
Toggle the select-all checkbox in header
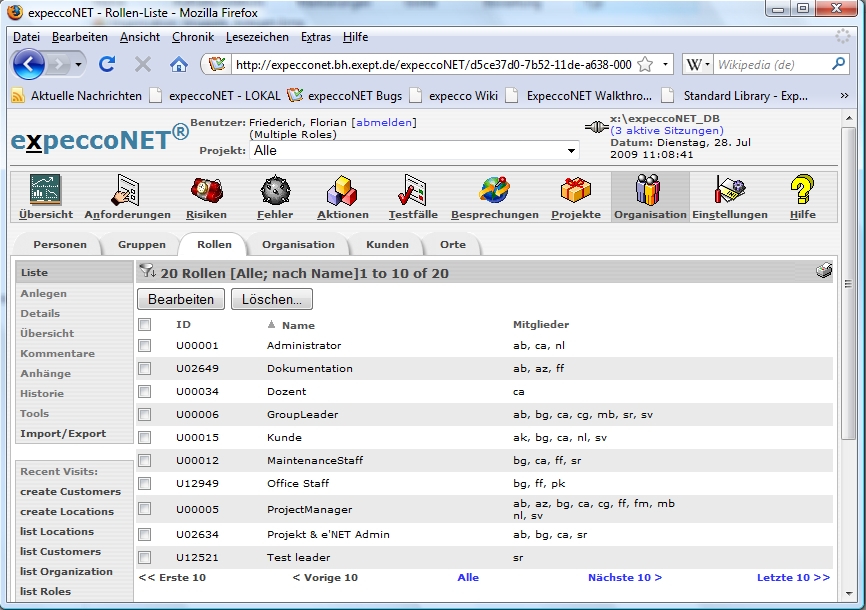tap(144, 324)
